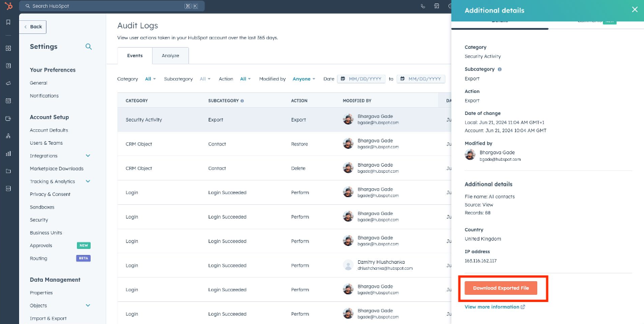Expand the Objects chevron in Data Management
The width and height of the screenshot is (644, 324).
(88, 306)
